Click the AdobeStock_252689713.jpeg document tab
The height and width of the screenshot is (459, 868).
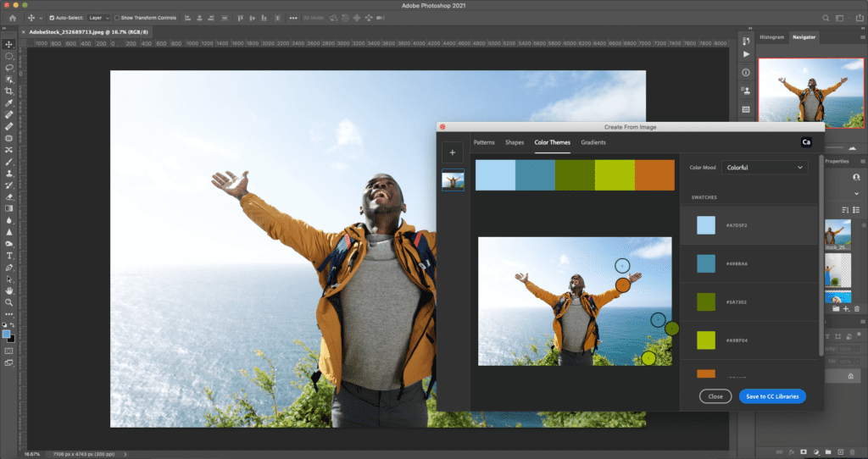point(88,32)
